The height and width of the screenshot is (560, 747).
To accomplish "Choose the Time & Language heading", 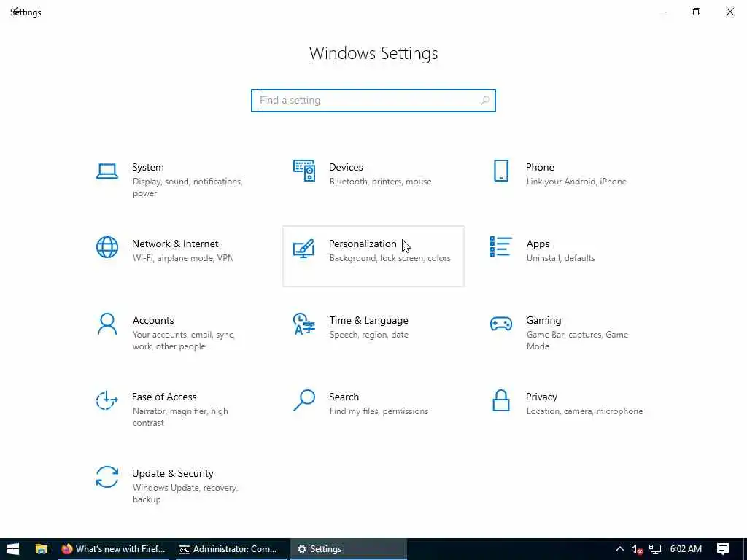I will (x=368, y=321).
